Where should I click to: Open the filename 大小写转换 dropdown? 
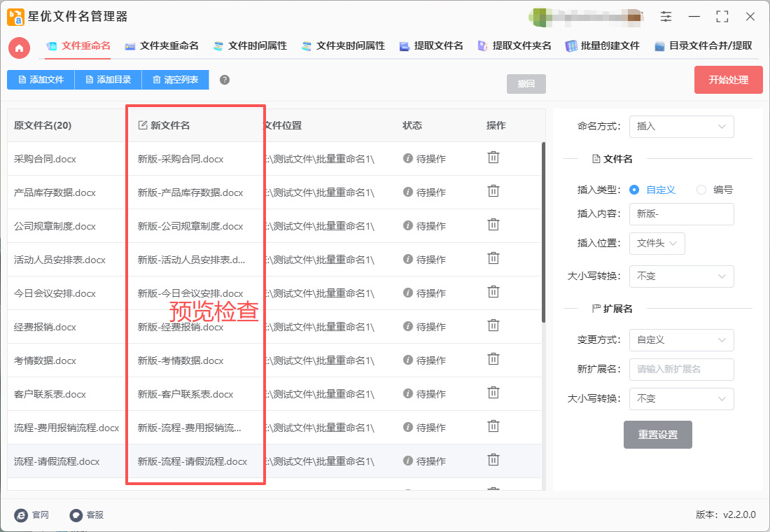tap(681, 276)
